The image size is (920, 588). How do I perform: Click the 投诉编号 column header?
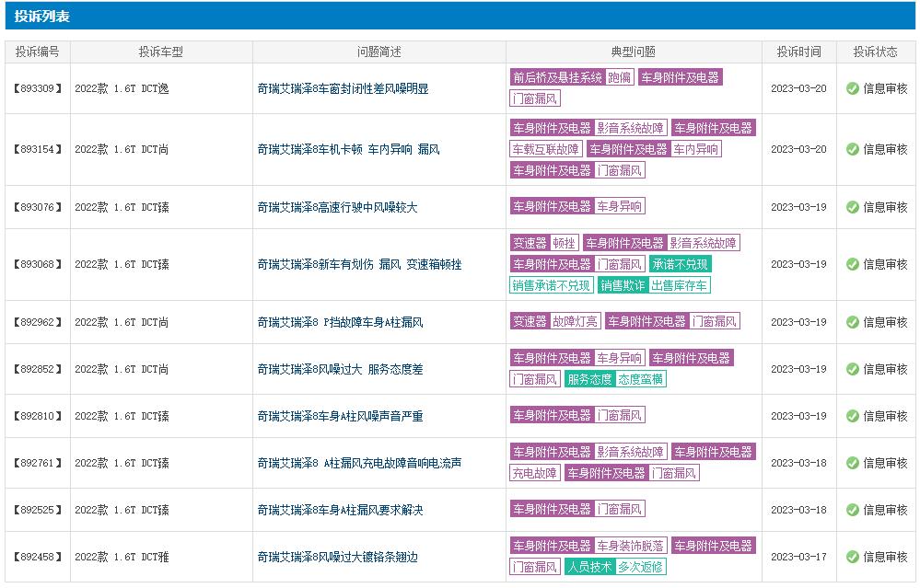[38, 51]
